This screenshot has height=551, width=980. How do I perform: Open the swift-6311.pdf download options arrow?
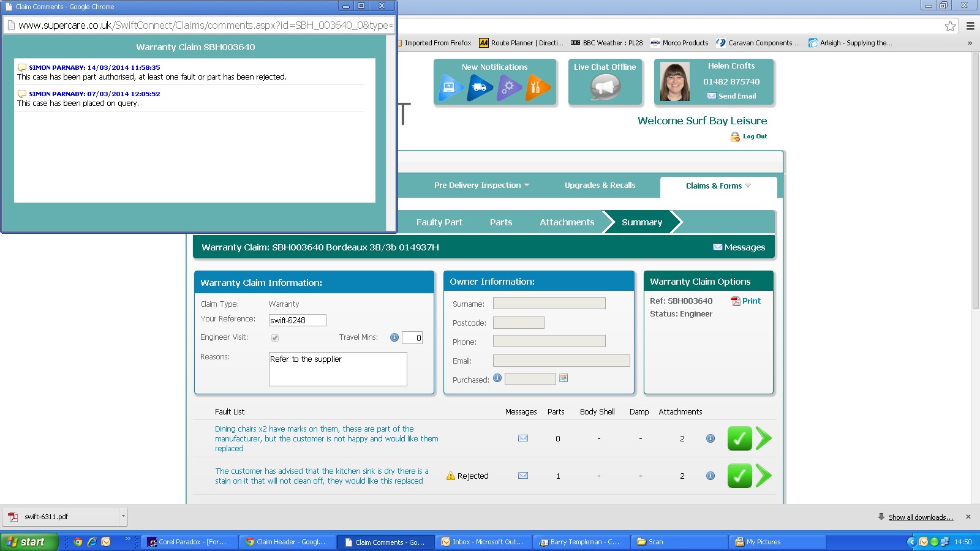(x=123, y=516)
